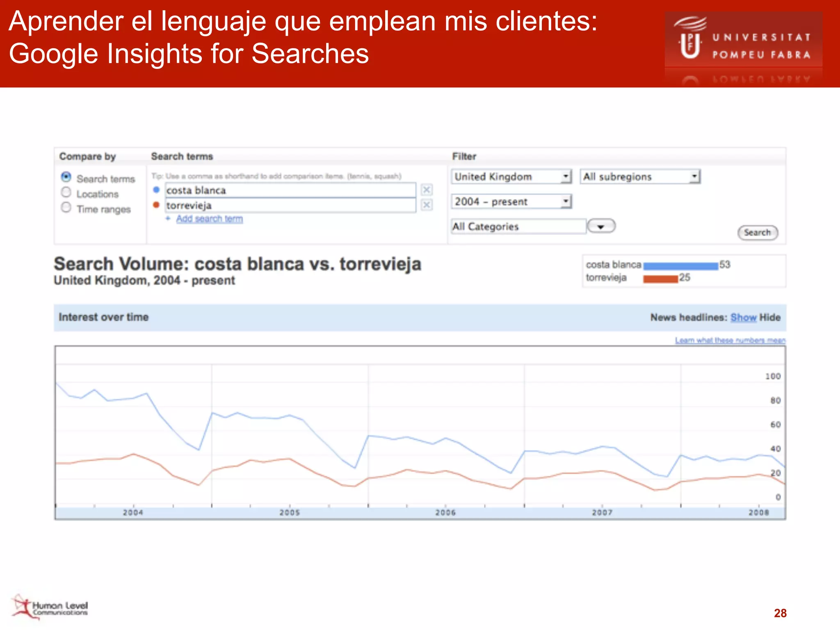Open the 2004 - present date dropdown
840x630 pixels.
511,201
